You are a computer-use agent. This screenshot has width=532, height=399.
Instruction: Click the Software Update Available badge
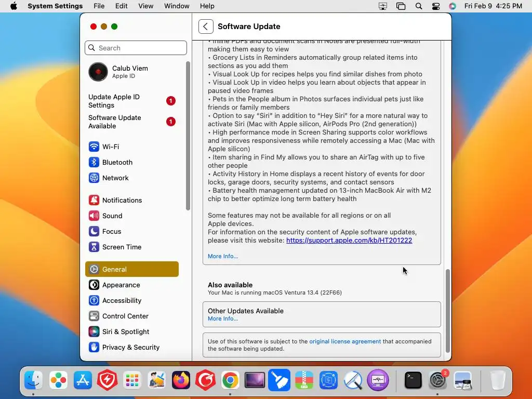[170, 122]
